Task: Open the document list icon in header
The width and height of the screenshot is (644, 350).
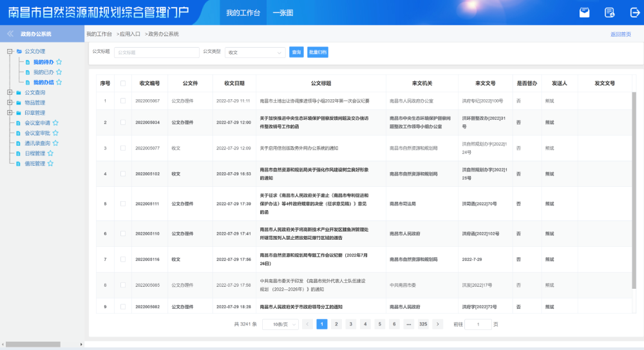Action: coord(609,13)
